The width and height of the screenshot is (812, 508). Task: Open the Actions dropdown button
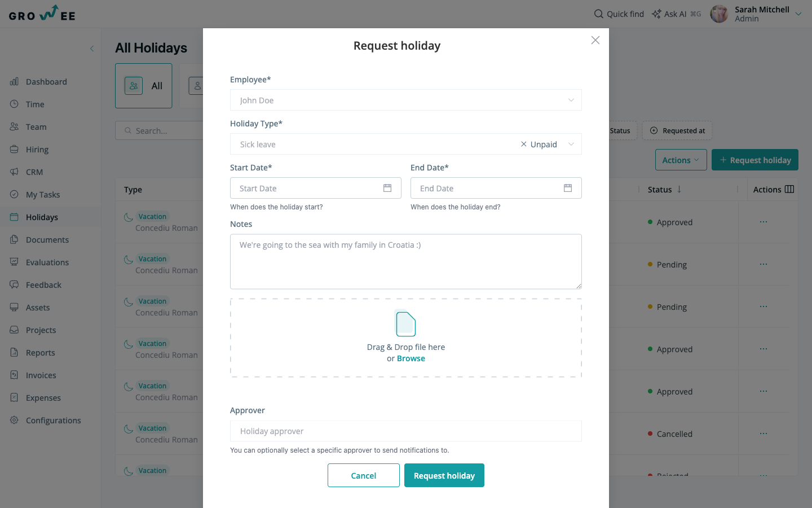pos(681,160)
